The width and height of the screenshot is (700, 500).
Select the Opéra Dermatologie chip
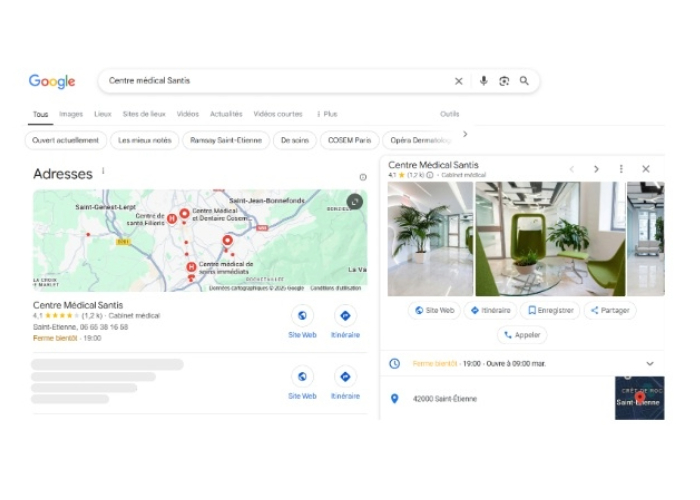420,140
